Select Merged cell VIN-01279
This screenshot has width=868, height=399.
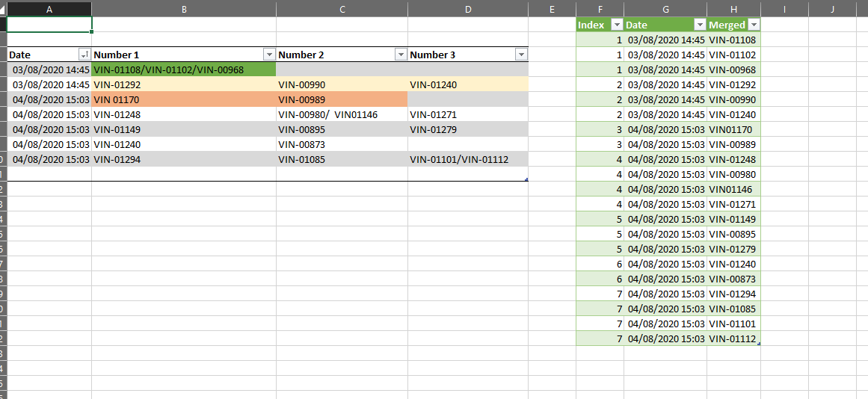[733, 249]
